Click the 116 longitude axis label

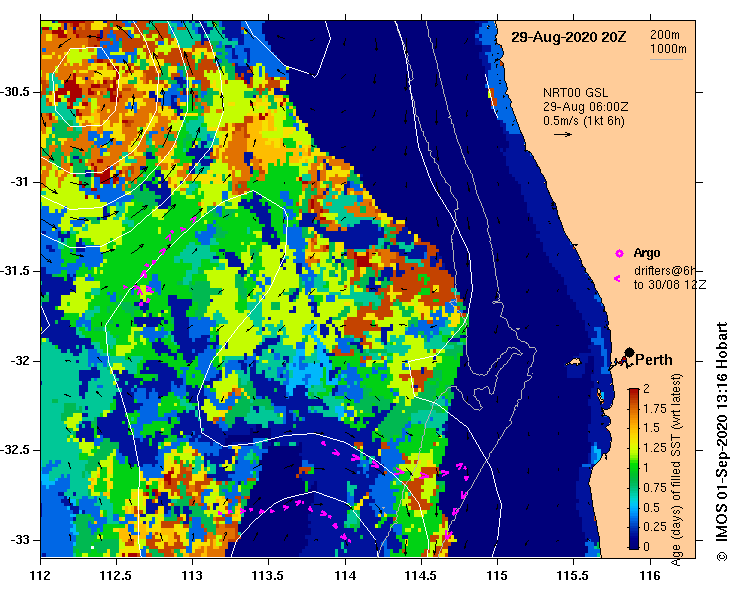(x=650, y=576)
